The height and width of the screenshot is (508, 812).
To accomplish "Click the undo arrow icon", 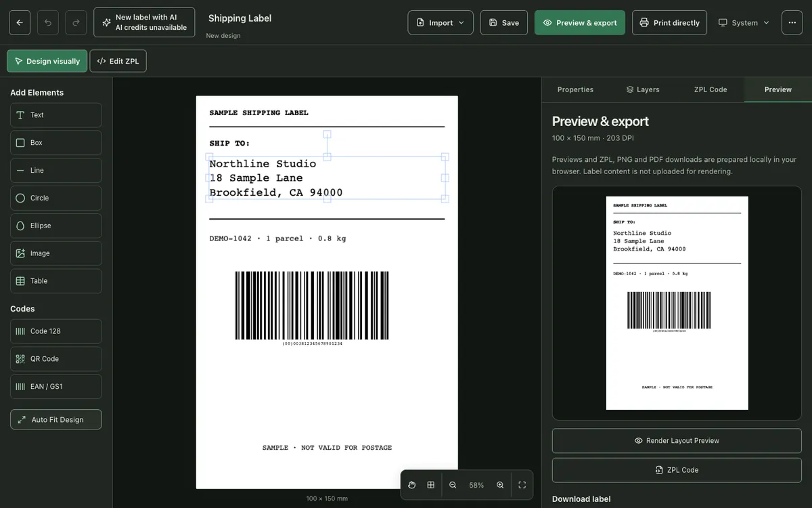I will point(48,22).
